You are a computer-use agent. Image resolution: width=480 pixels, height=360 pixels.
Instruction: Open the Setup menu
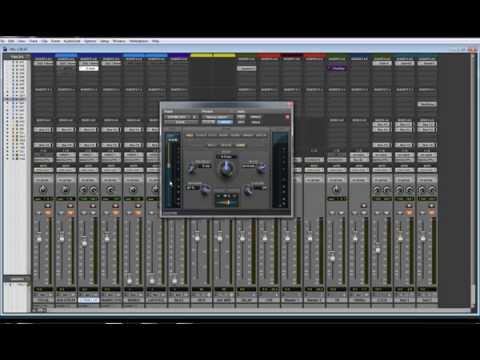click(105, 41)
